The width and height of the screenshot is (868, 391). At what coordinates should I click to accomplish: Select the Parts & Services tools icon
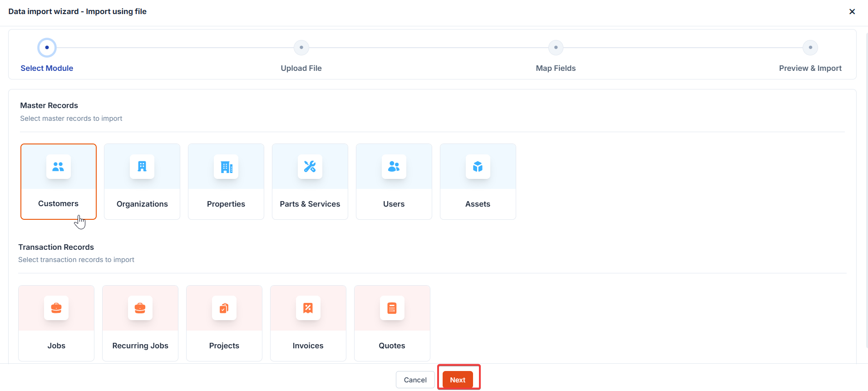(x=310, y=167)
